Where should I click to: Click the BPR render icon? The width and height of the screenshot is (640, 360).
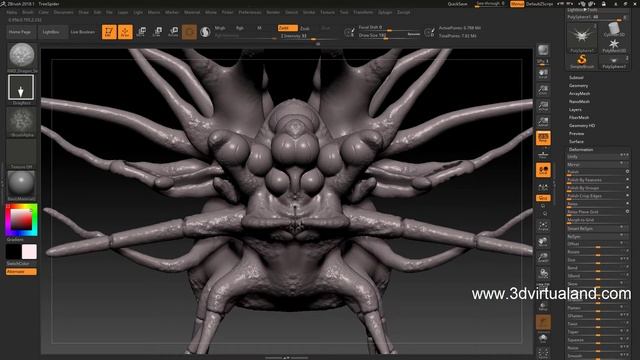543,50
